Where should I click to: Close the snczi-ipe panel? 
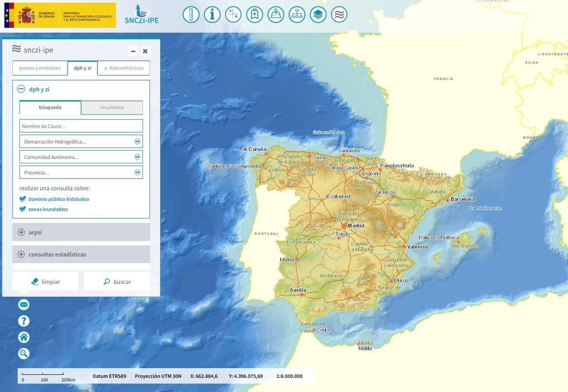coord(145,51)
